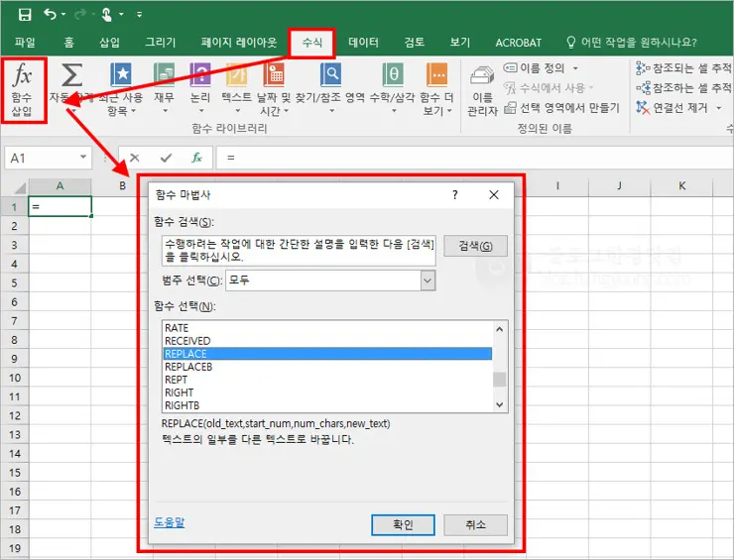Expand 연결선 제거 dropdown arrow
Image resolution: width=734 pixels, height=560 pixels.
[x=719, y=108]
